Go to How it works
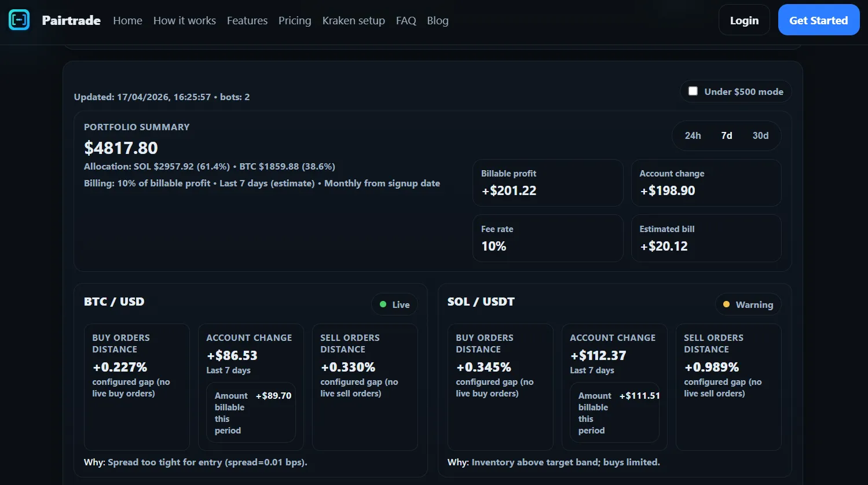This screenshot has height=485, width=868. point(184,20)
